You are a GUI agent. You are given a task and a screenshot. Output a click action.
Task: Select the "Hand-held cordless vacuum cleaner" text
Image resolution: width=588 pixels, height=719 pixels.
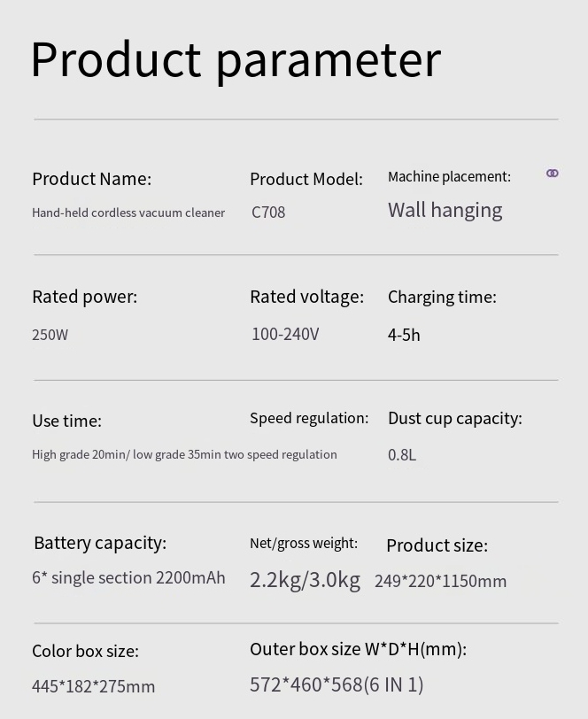click(128, 213)
